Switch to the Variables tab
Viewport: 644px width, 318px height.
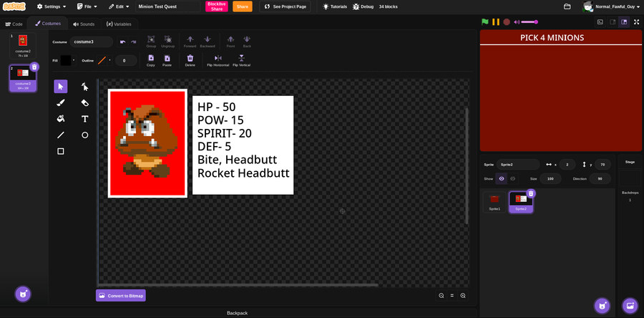tap(119, 24)
